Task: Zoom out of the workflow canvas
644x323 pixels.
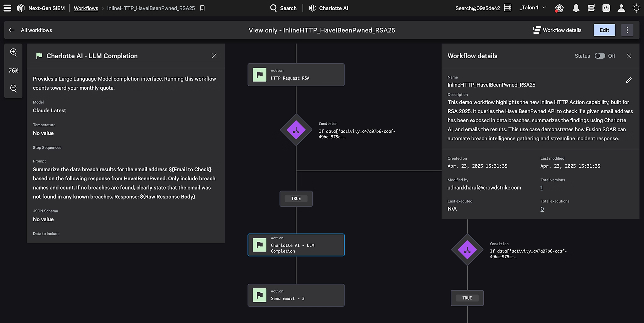Action: [14, 88]
